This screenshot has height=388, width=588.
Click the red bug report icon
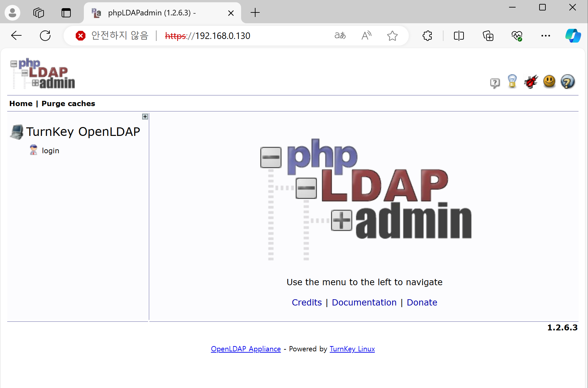click(531, 82)
